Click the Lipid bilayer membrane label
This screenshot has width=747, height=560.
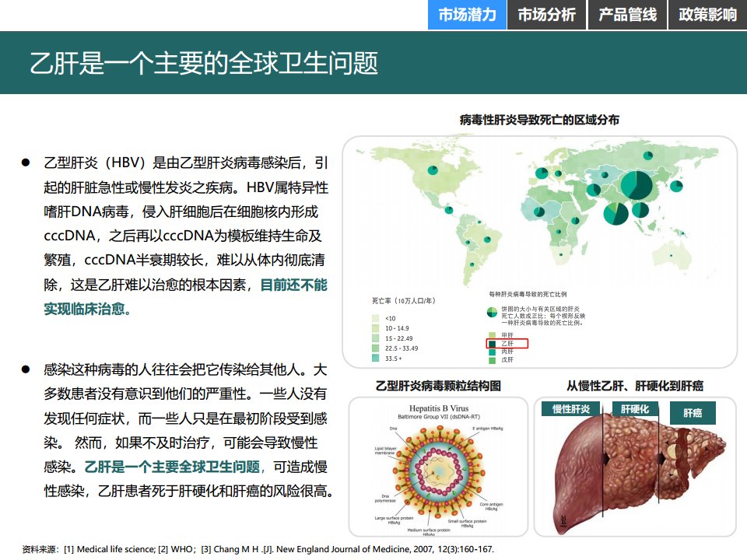click(x=385, y=450)
